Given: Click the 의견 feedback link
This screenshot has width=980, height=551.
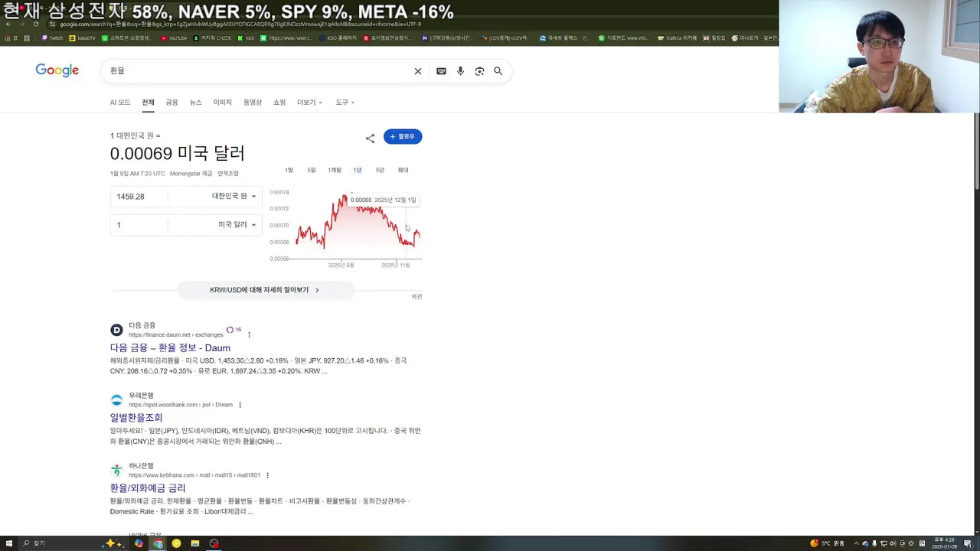Looking at the screenshot, I should coord(416,296).
